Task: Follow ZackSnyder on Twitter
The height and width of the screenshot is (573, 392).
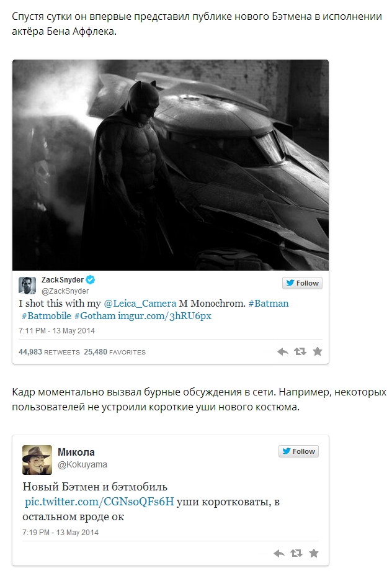Action: (302, 283)
